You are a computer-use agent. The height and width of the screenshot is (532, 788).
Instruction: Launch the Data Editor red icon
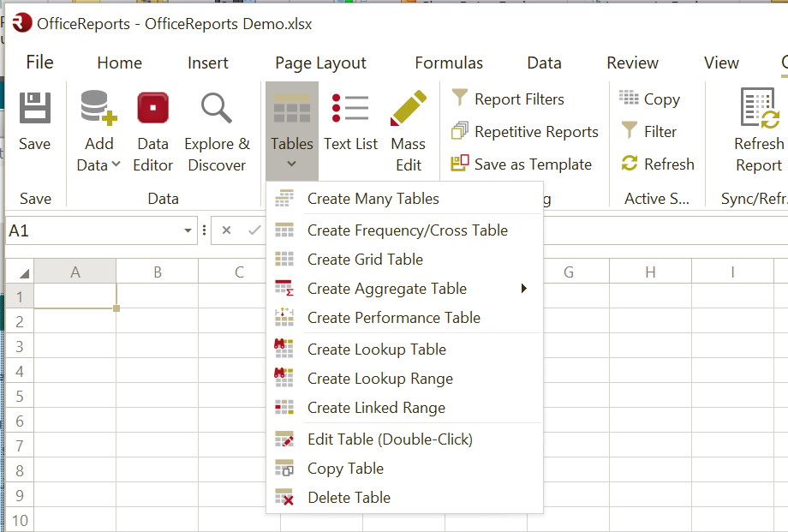point(152,108)
